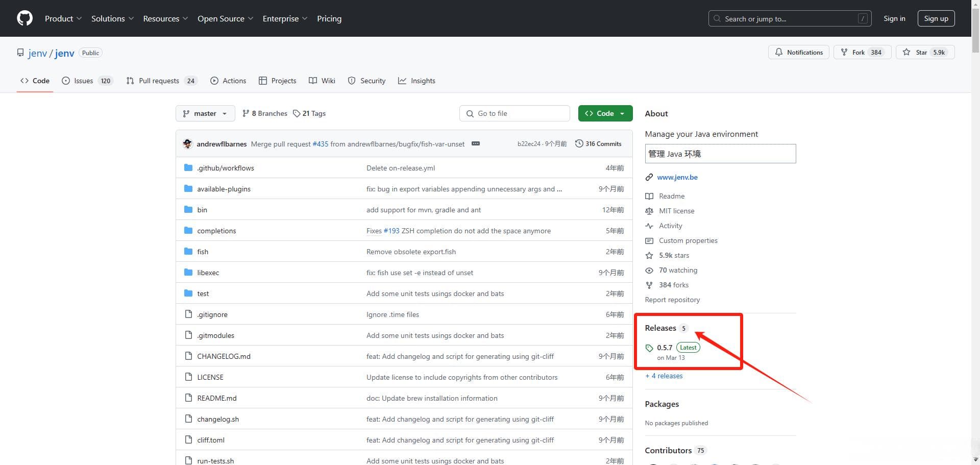Expand the Open Source menu

[225, 18]
